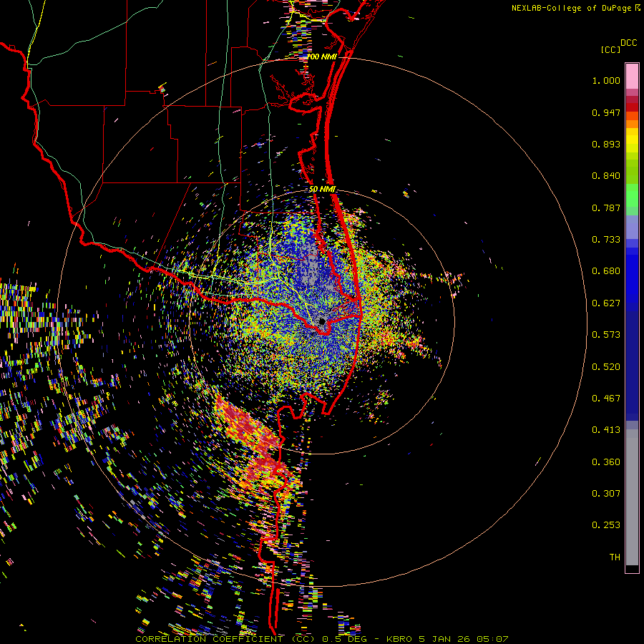The width and height of the screenshot is (644, 644).
Task: Click the 0.680 scale value
Action: 606,271
